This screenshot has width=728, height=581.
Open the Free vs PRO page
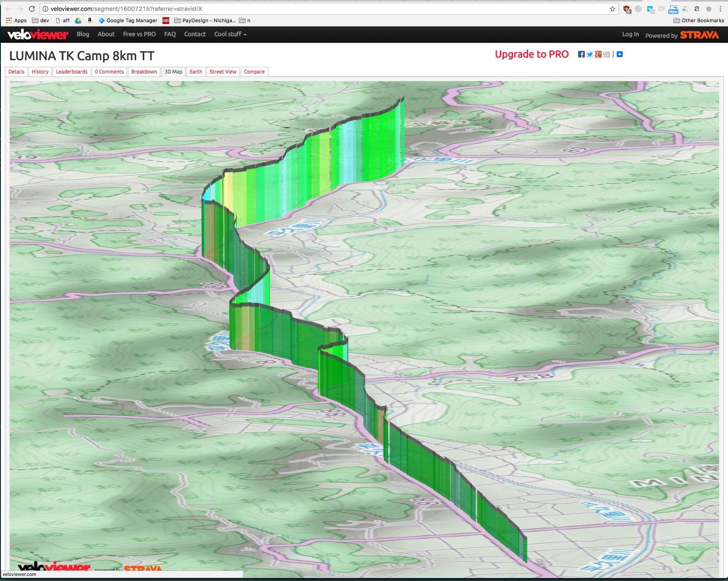click(x=139, y=34)
